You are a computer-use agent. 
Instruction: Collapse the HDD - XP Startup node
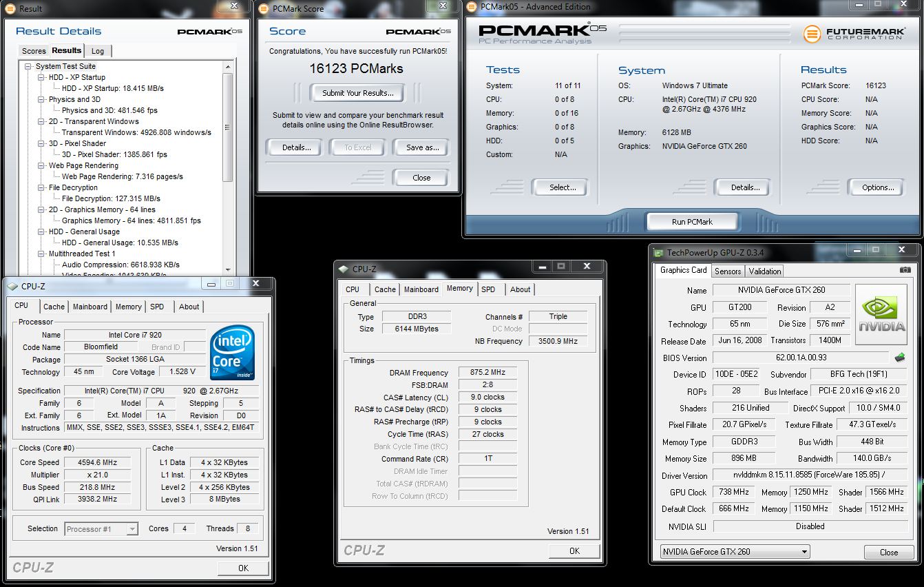pyautogui.click(x=41, y=77)
